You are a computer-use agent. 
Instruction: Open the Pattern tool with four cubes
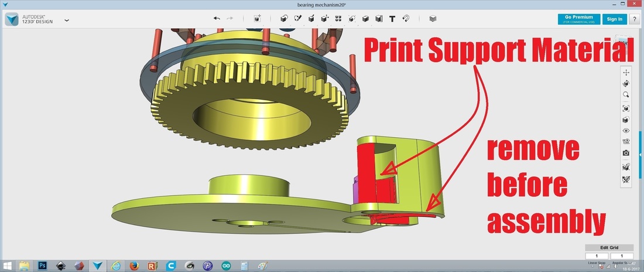338,19
